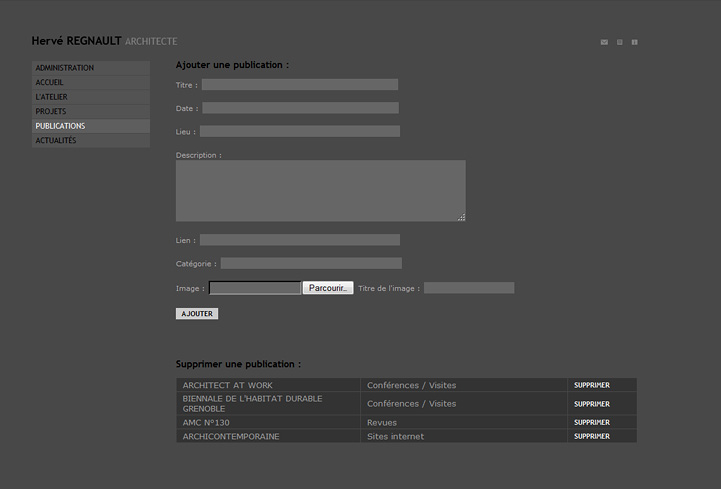
Task: Open L'ATELIER in the sidebar
Action: point(91,97)
